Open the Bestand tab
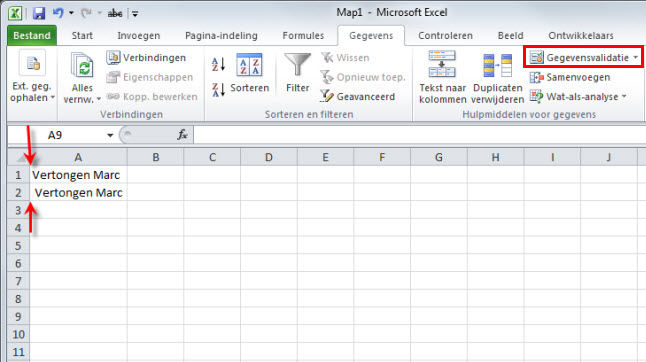 (x=32, y=36)
